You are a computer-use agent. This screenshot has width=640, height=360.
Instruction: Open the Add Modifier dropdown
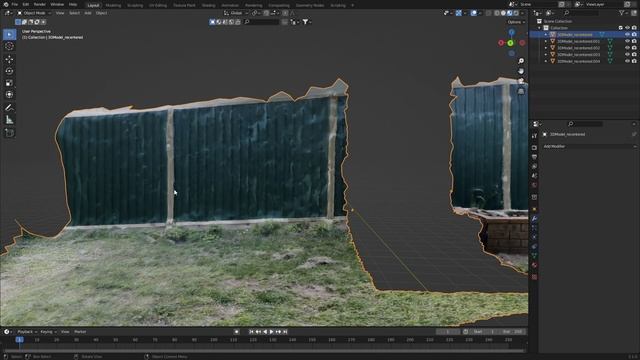(589, 146)
